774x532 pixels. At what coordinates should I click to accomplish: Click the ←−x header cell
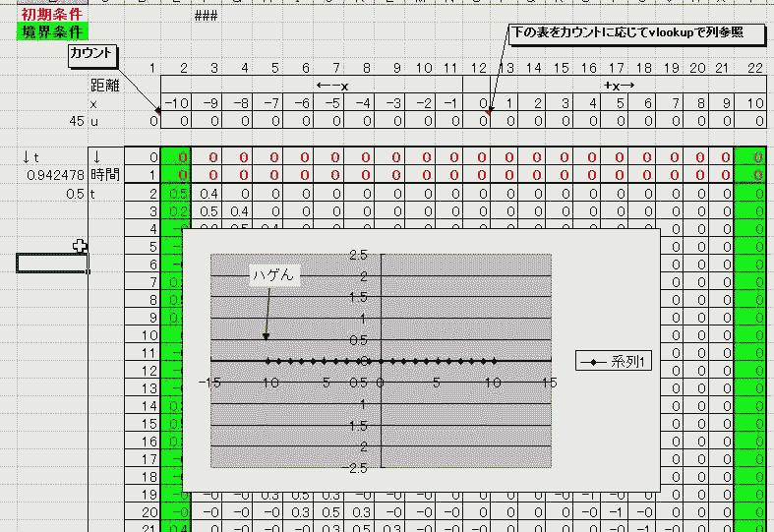pos(312,85)
